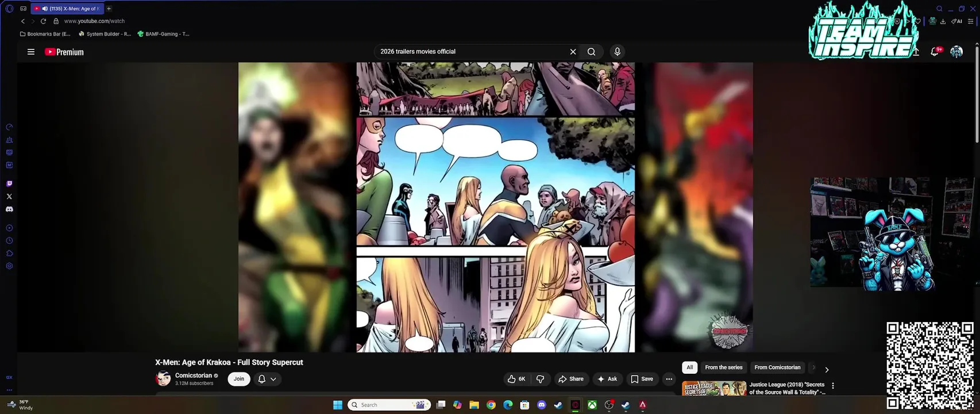Screen dimensions: 980x414
Task: Open GX Corner gamepad icon
Action: tap(23, 9)
